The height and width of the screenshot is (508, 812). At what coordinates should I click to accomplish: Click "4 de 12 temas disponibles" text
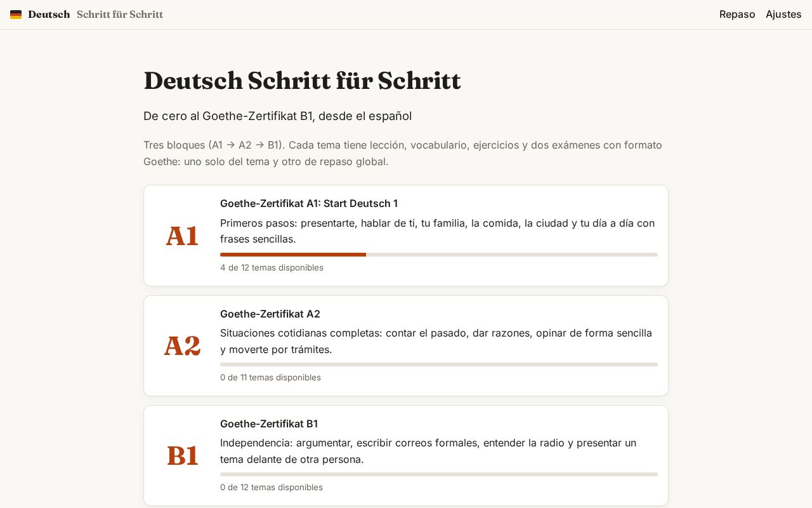pyautogui.click(x=272, y=267)
